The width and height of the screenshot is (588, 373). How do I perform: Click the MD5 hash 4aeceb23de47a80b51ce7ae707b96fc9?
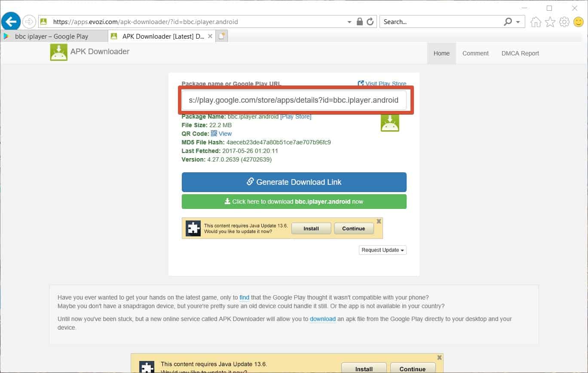click(x=279, y=142)
